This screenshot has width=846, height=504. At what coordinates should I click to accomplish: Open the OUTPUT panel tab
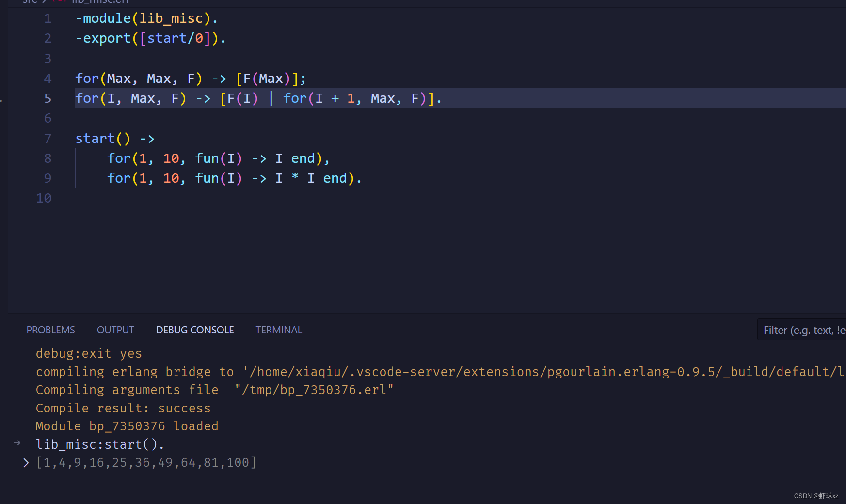115,330
